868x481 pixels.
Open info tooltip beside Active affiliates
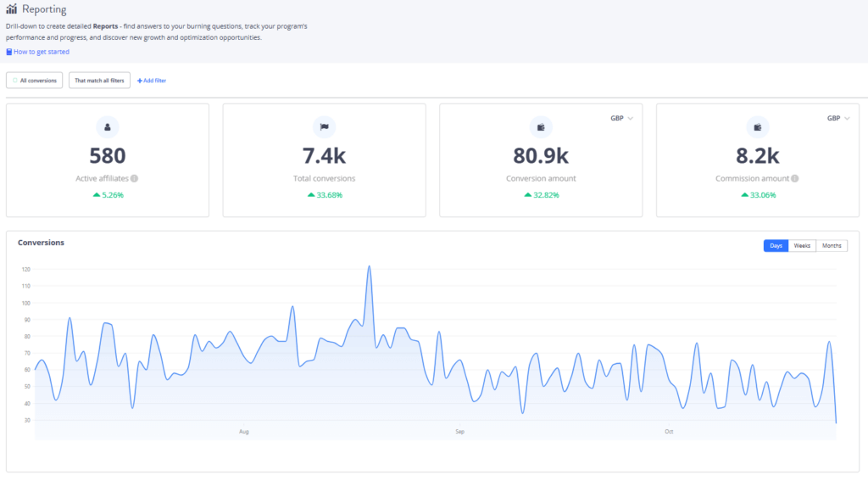click(x=135, y=179)
